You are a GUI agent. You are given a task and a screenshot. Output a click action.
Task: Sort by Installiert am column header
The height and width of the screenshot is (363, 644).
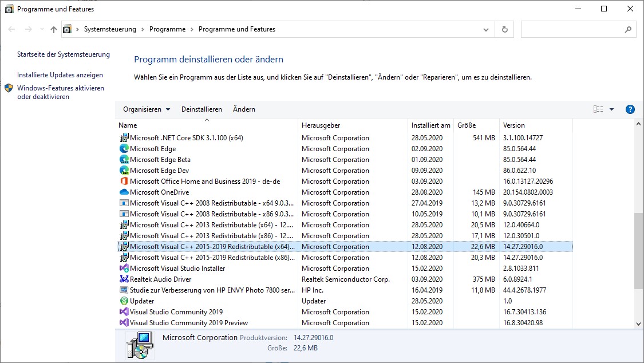[x=431, y=125]
